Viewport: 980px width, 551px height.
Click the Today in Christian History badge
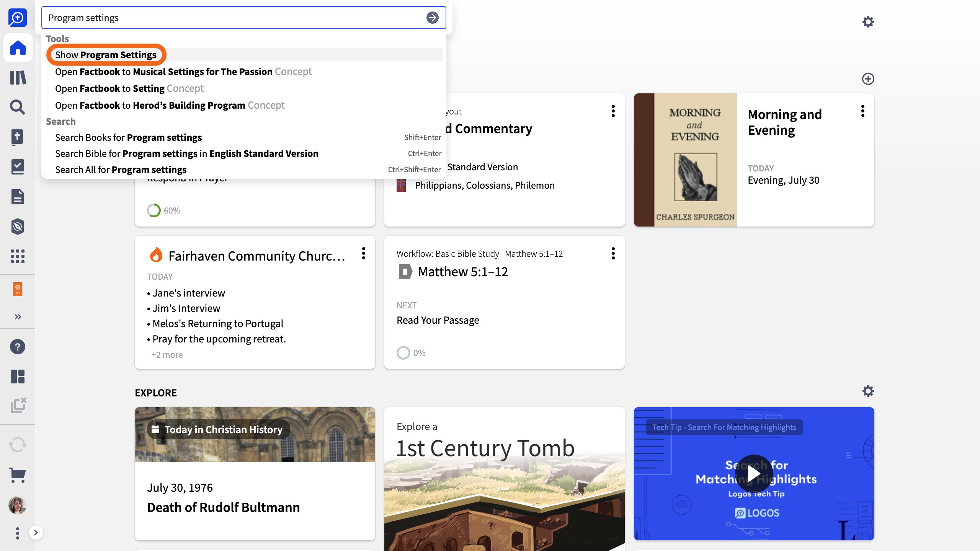pos(218,429)
